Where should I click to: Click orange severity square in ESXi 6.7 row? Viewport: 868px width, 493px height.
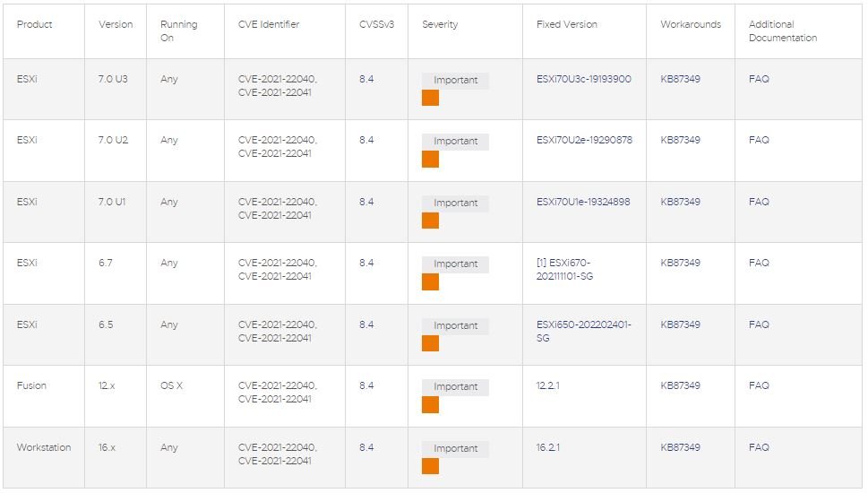point(430,282)
